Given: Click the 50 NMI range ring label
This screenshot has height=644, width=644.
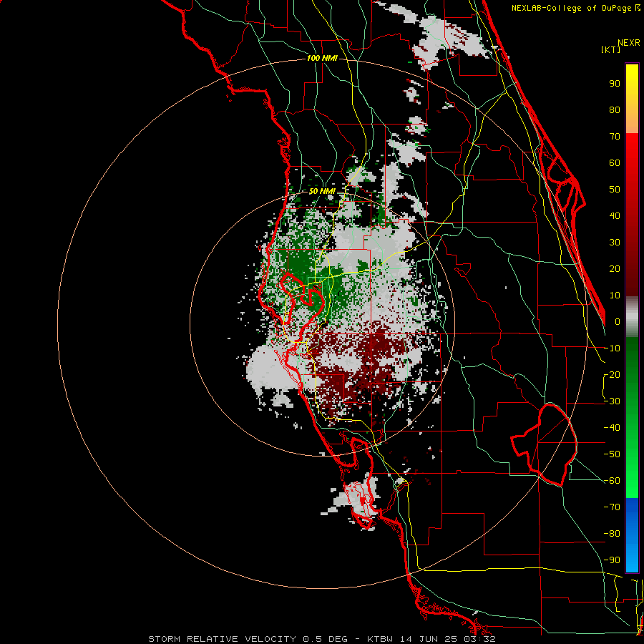Looking at the screenshot, I should 321,191.
